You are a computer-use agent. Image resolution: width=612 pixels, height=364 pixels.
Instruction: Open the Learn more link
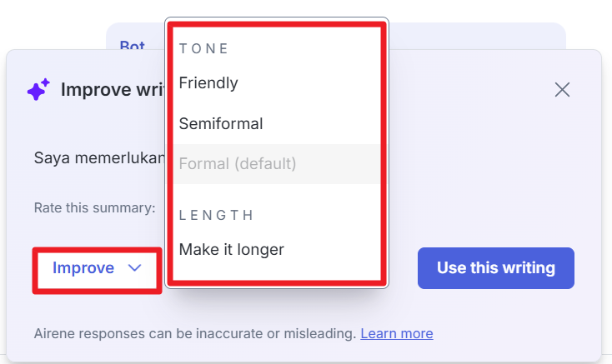(x=396, y=334)
